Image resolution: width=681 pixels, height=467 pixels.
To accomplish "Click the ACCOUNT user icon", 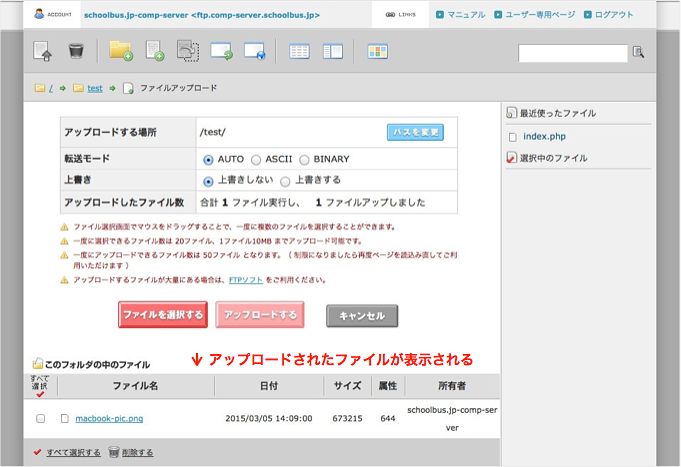I will coord(39,14).
